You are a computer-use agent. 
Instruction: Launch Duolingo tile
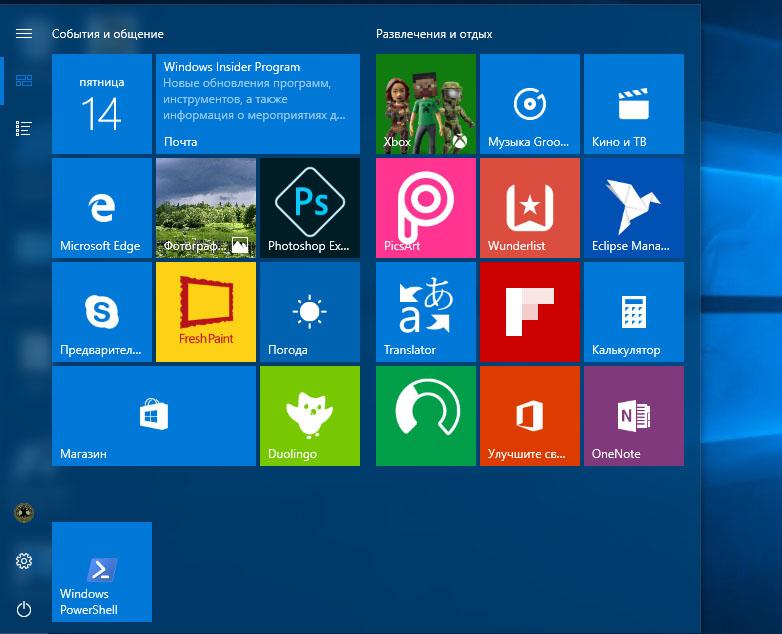tap(310, 416)
